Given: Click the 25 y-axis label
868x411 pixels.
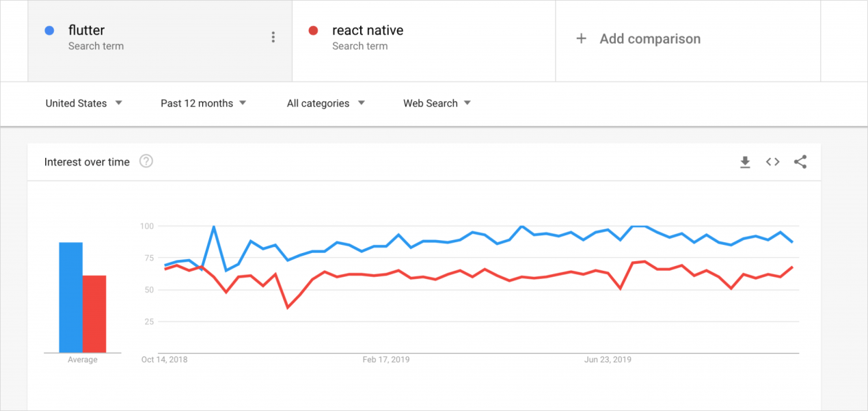Looking at the screenshot, I should pos(150,321).
